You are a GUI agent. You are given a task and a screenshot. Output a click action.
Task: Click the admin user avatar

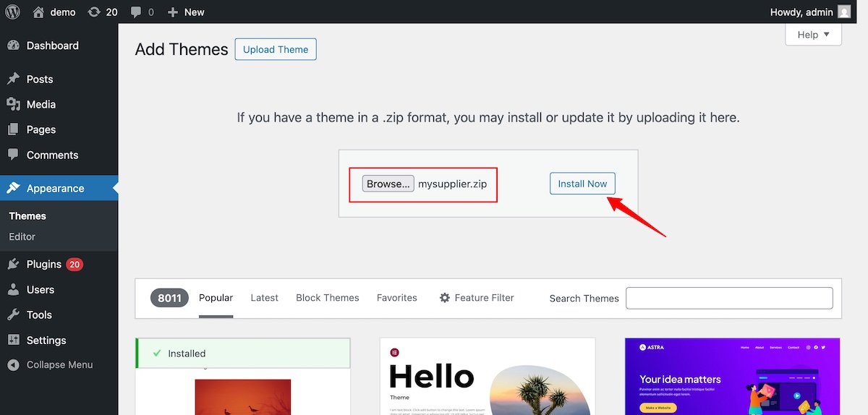coord(844,12)
